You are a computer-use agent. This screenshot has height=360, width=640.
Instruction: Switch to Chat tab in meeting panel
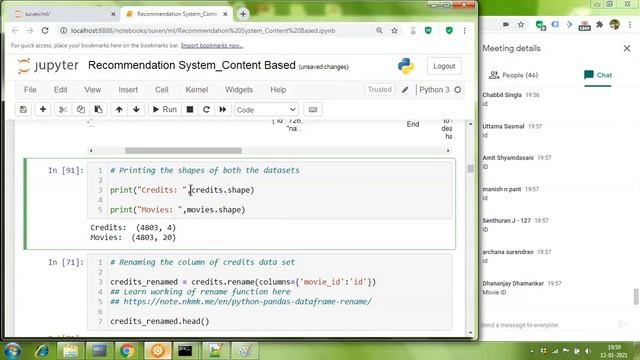point(598,75)
